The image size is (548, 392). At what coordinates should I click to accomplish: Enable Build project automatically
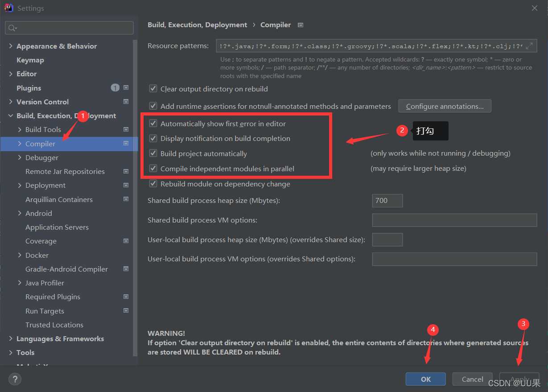[x=153, y=153]
